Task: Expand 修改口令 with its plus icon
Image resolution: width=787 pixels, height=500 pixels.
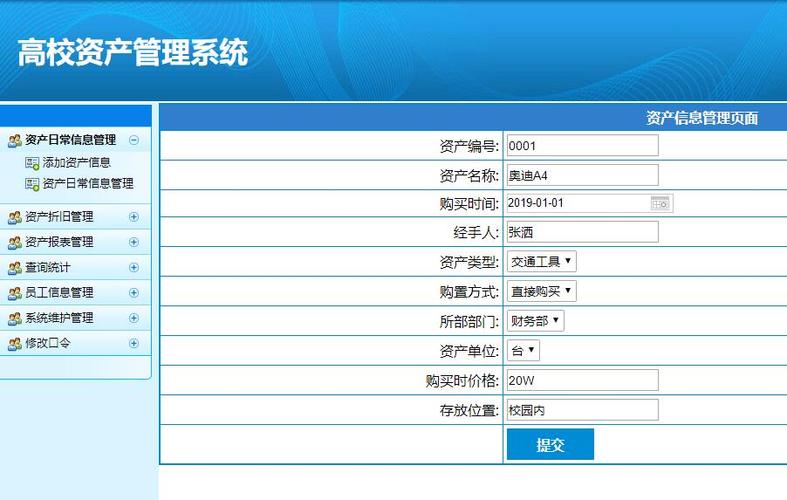Action: click(x=134, y=343)
